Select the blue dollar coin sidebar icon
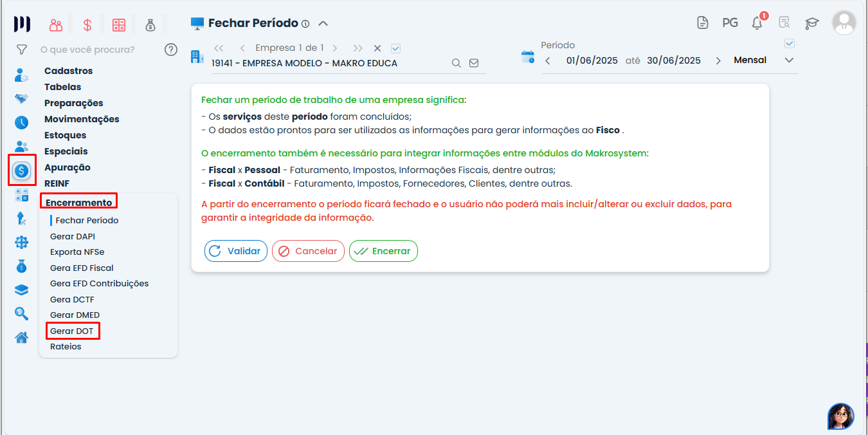Screen dimensions: 868x435 coord(21,171)
